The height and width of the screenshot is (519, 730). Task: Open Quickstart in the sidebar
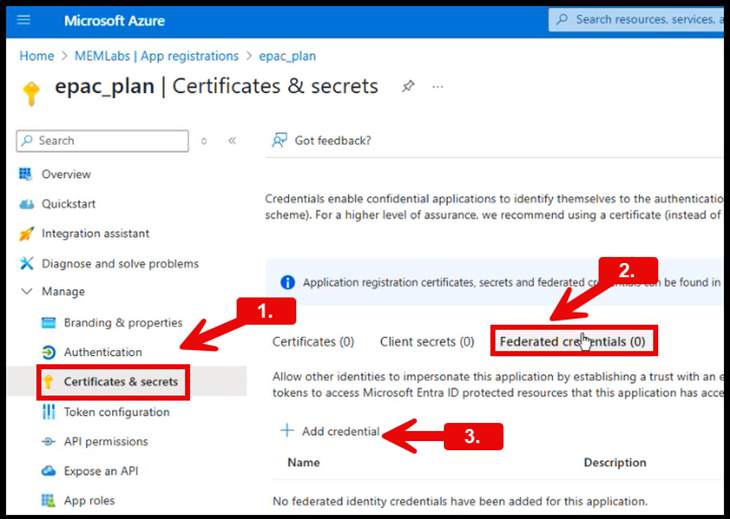[x=68, y=204]
